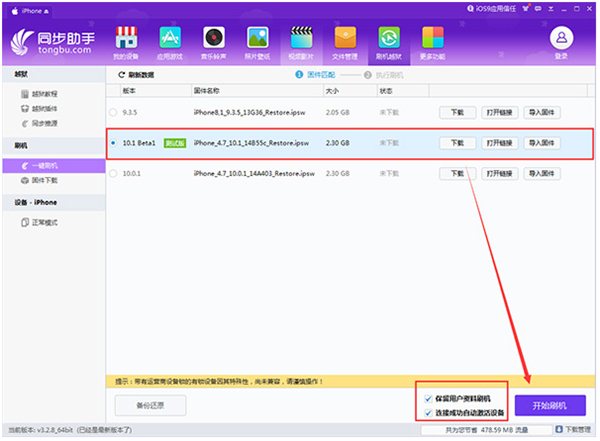The width and height of the screenshot is (600, 441).
Task: Open the feedback chat bubble icon
Action: tap(538, 8)
